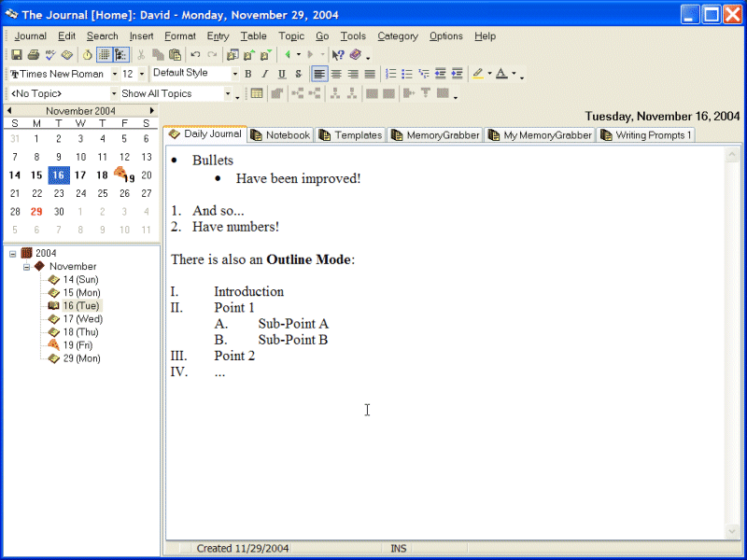Click the What's This help pointer icon
The width and height of the screenshot is (747, 560).
point(338,55)
